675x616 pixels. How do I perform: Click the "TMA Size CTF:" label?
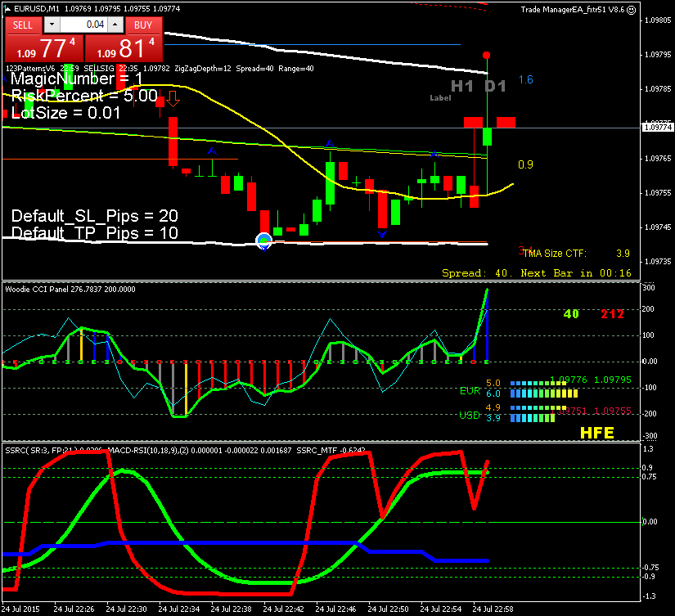point(555,254)
